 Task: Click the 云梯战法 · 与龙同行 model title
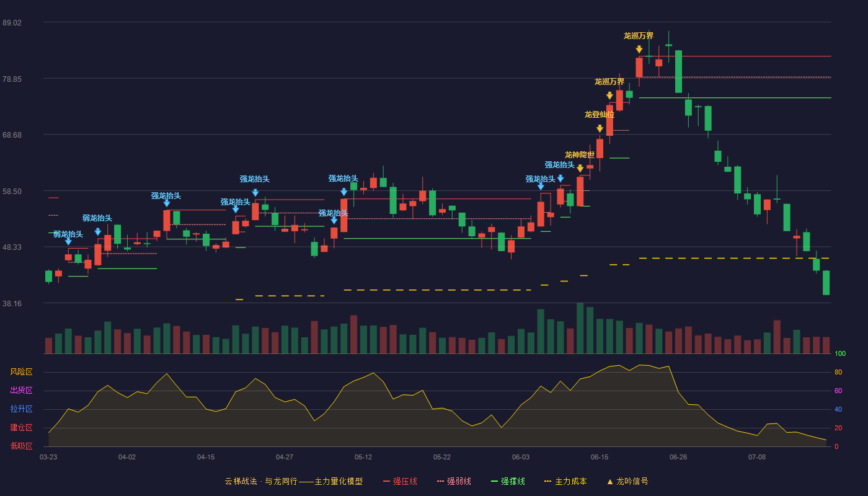[293, 481]
